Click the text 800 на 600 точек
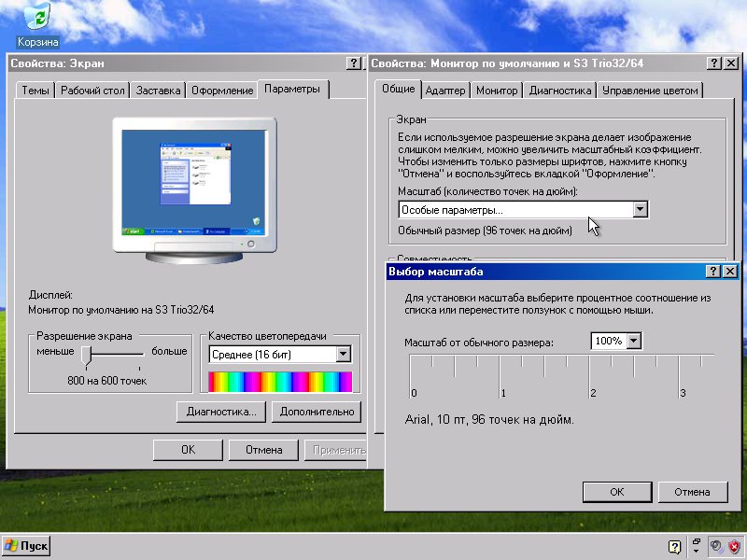 [107, 381]
